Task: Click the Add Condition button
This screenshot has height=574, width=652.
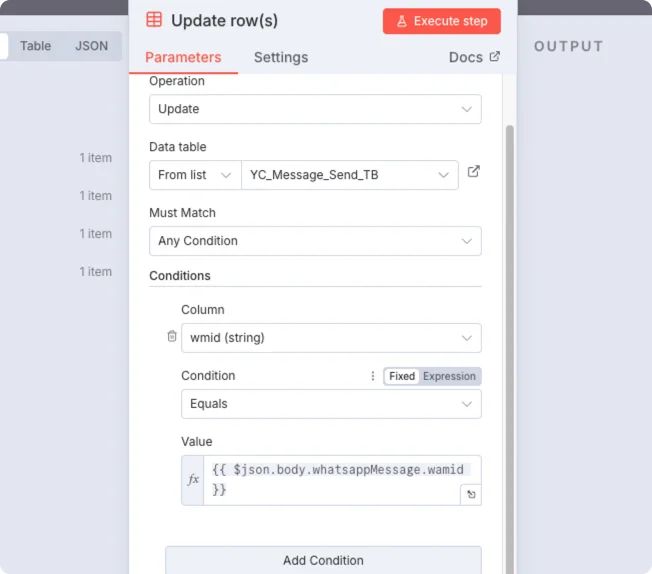Action: (323, 560)
